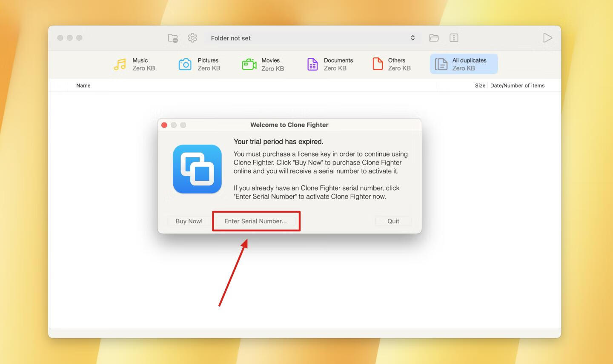Sort by the Name column header
The width and height of the screenshot is (613, 364).
click(x=83, y=85)
